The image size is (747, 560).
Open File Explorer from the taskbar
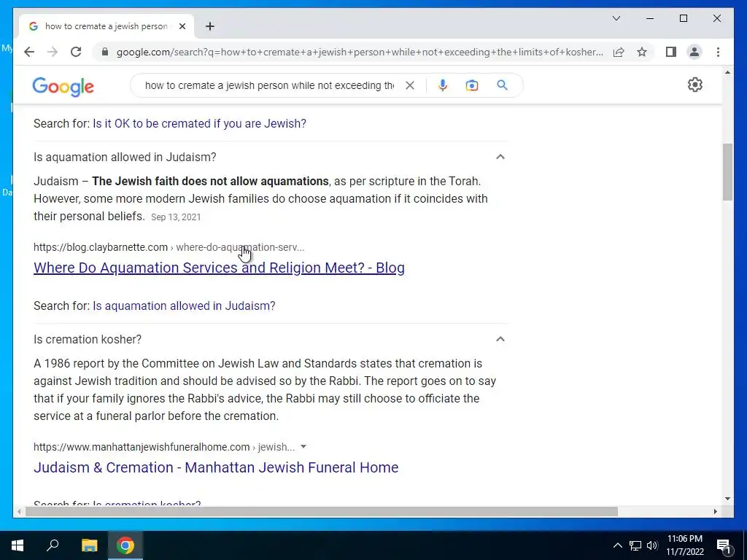pyautogui.click(x=89, y=545)
